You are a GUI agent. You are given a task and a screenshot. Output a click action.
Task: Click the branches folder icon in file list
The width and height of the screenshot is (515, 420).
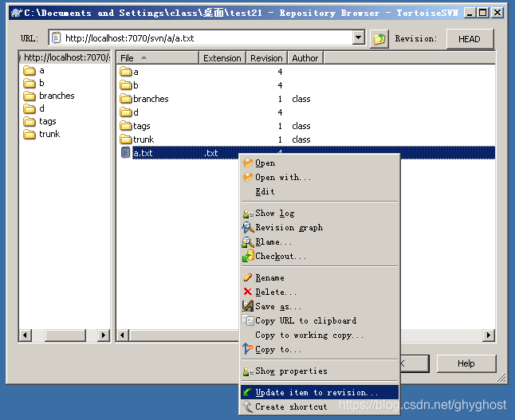click(126, 99)
